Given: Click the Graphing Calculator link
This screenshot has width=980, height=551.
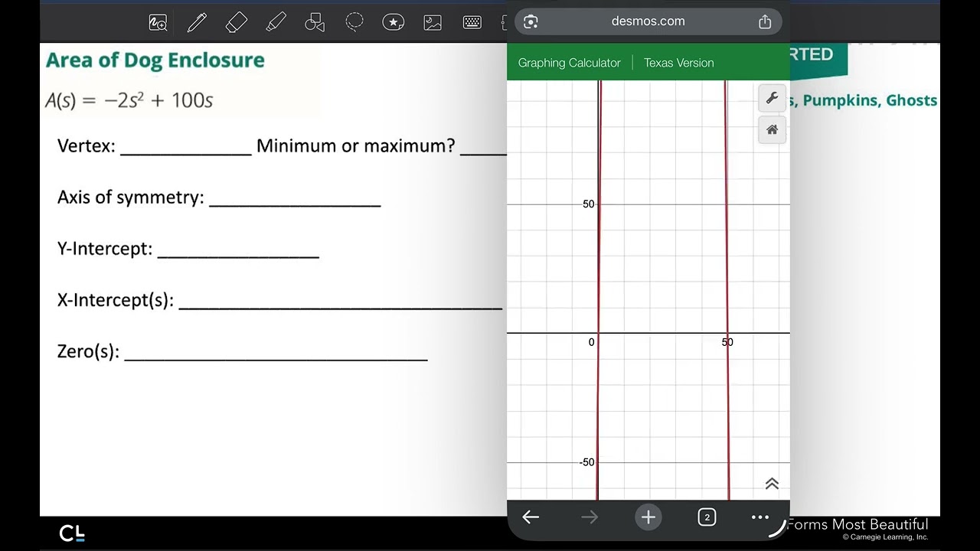Looking at the screenshot, I should point(569,63).
